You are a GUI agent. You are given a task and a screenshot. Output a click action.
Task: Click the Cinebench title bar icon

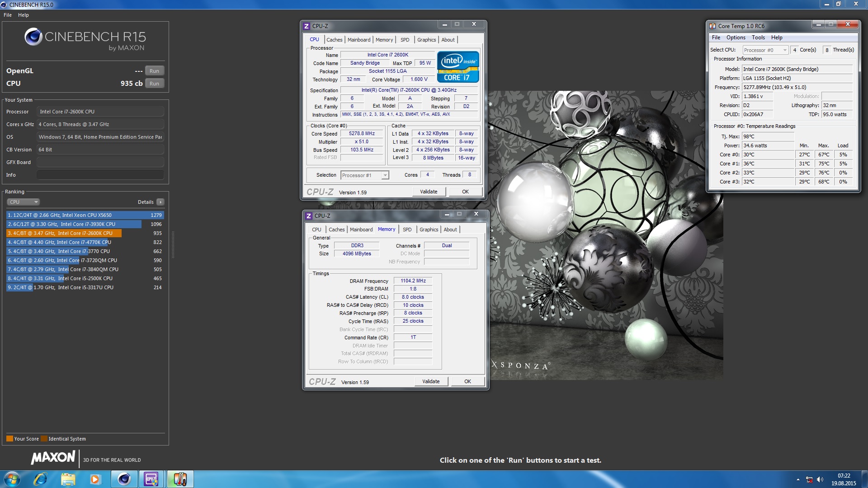coord(4,5)
